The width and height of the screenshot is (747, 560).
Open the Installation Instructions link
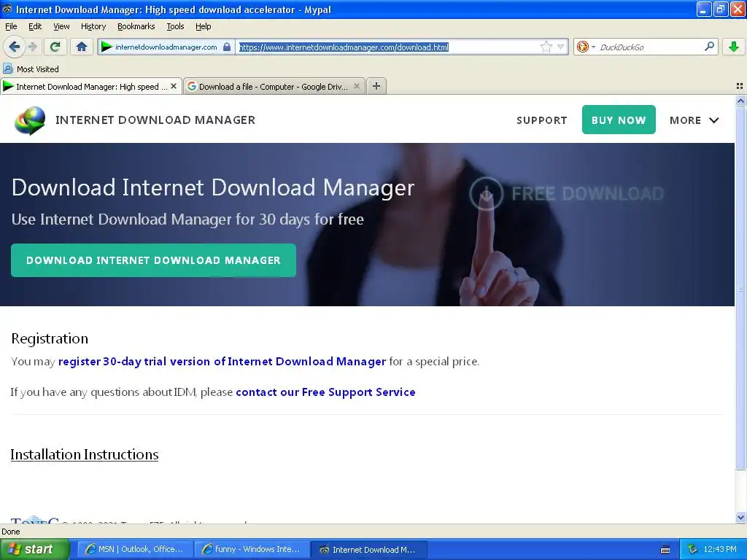[85, 454]
